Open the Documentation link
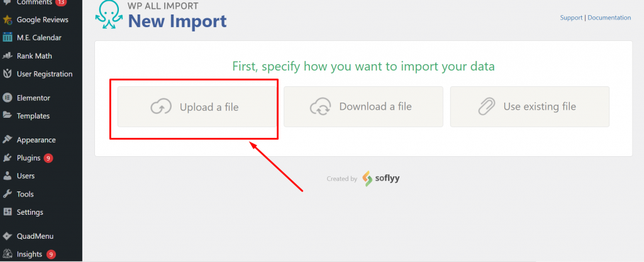 609,18
